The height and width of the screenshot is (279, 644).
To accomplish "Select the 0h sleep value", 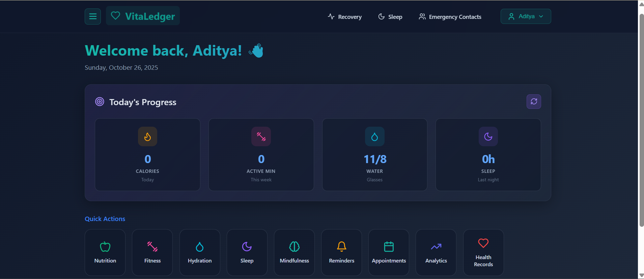I will [x=488, y=159].
